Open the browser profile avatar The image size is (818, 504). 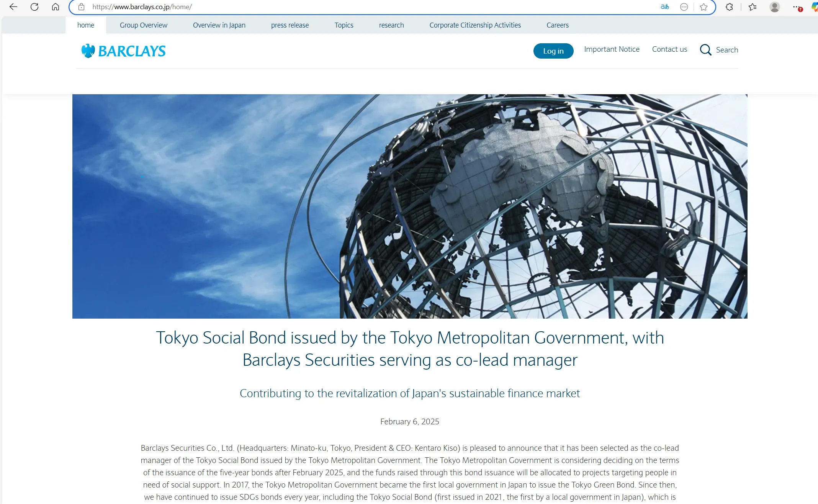775,7
